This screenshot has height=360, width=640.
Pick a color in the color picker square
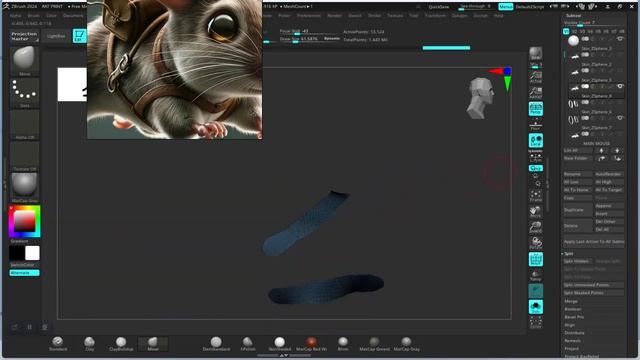(24, 221)
